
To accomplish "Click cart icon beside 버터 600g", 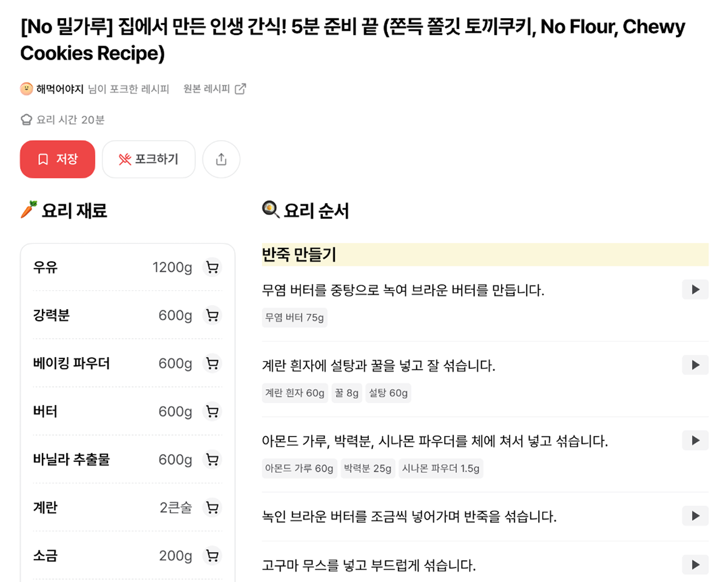I will click(212, 412).
